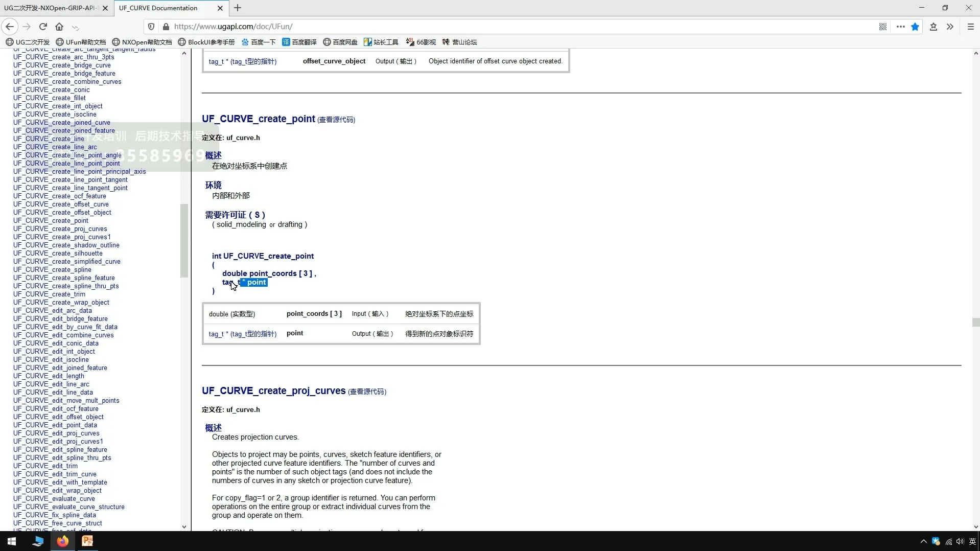Open the tracking protection shield icon

pyautogui.click(x=151, y=27)
